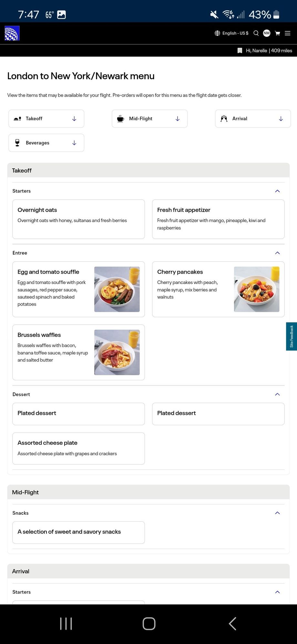Viewport: 297px width, 644px height.
Task: Jump to the Beverages menu section
Action: pos(46,143)
